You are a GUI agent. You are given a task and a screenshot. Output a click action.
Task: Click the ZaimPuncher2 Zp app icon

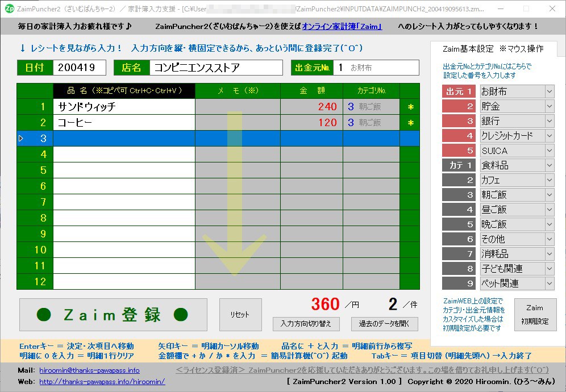point(9,9)
